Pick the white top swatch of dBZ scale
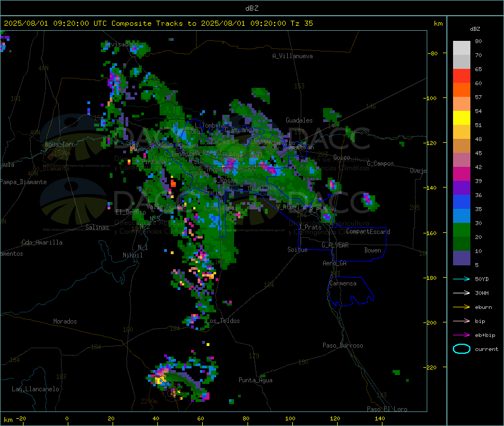The width and height of the screenshot is (504, 426). pos(461,48)
